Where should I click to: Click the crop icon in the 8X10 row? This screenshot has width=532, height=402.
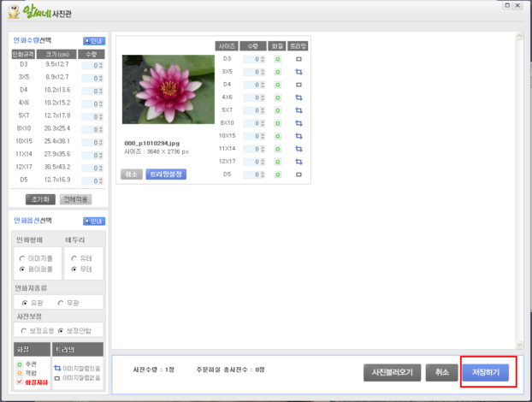click(x=299, y=122)
